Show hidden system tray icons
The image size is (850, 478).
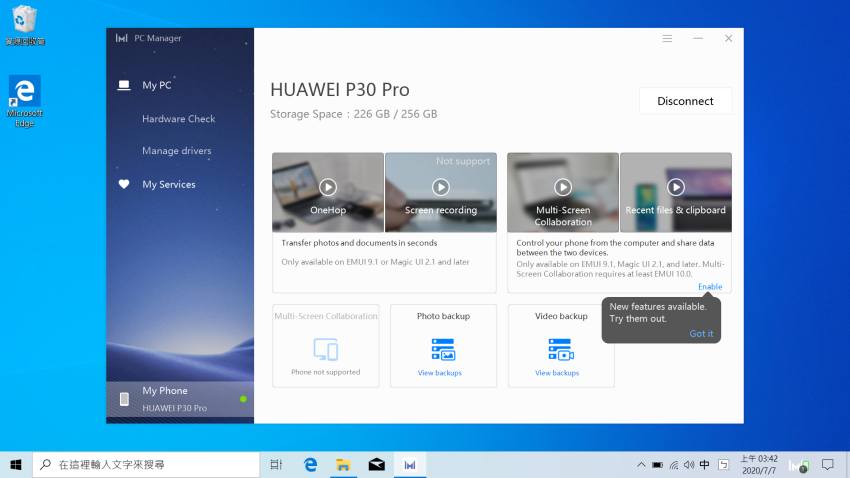641,464
